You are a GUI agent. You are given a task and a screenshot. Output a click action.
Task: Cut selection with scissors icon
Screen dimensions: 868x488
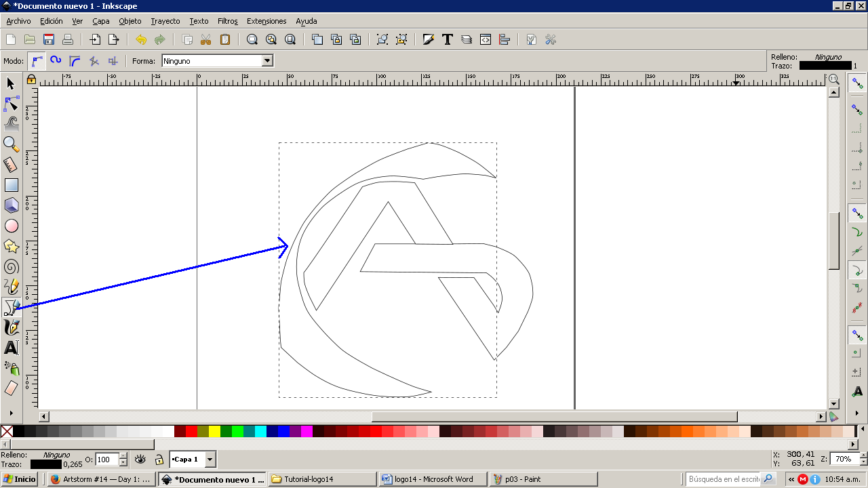click(206, 39)
